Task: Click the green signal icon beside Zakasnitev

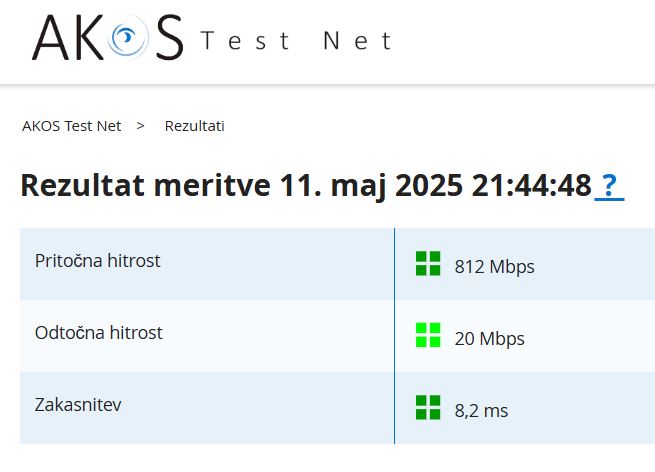Action: pyautogui.click(x=428, y=407)
